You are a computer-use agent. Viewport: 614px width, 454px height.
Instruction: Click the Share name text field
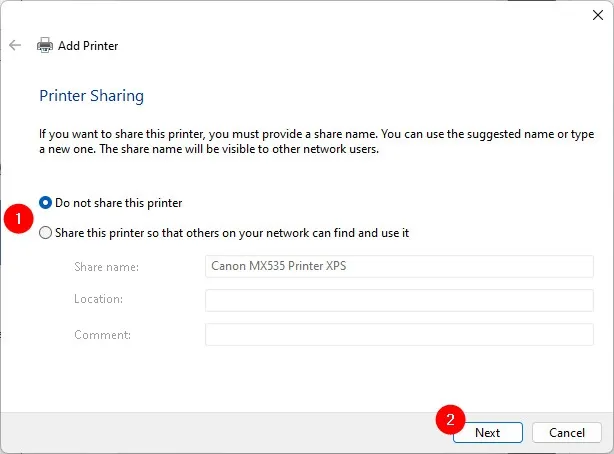[x=399, y=267]
